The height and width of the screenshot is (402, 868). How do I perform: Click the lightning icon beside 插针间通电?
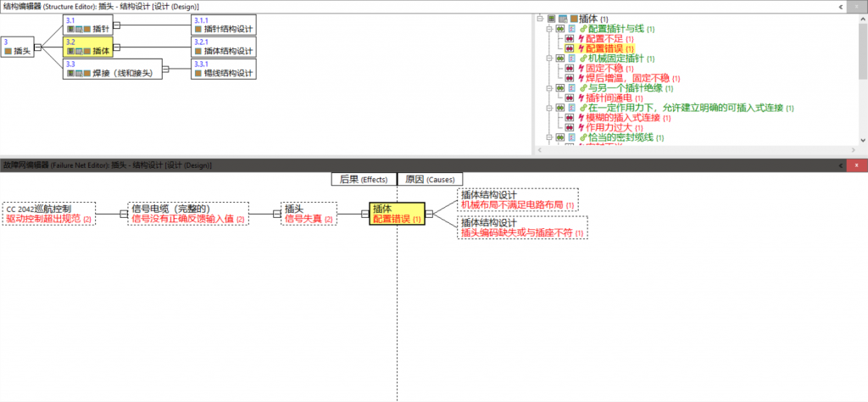(x=581, y=98)
